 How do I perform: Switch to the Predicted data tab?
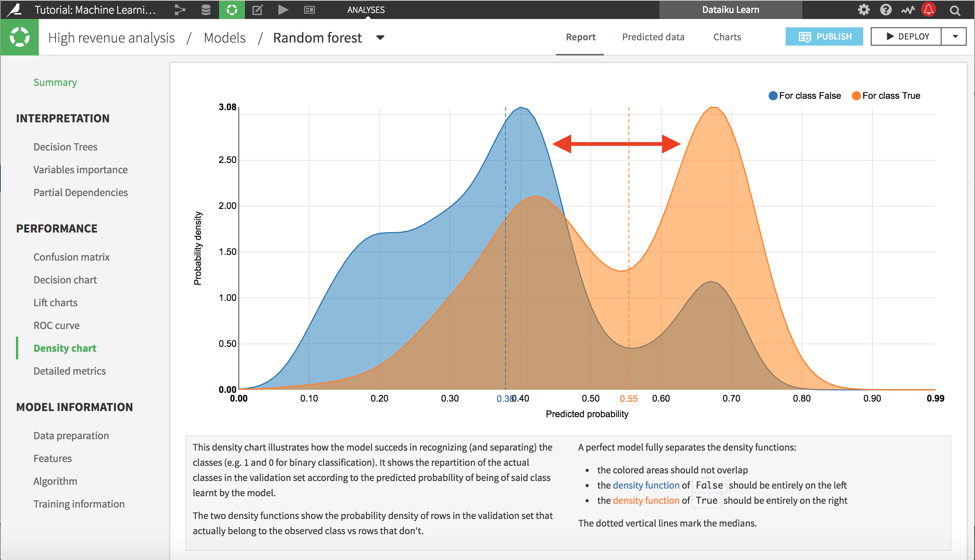point(653,37)
